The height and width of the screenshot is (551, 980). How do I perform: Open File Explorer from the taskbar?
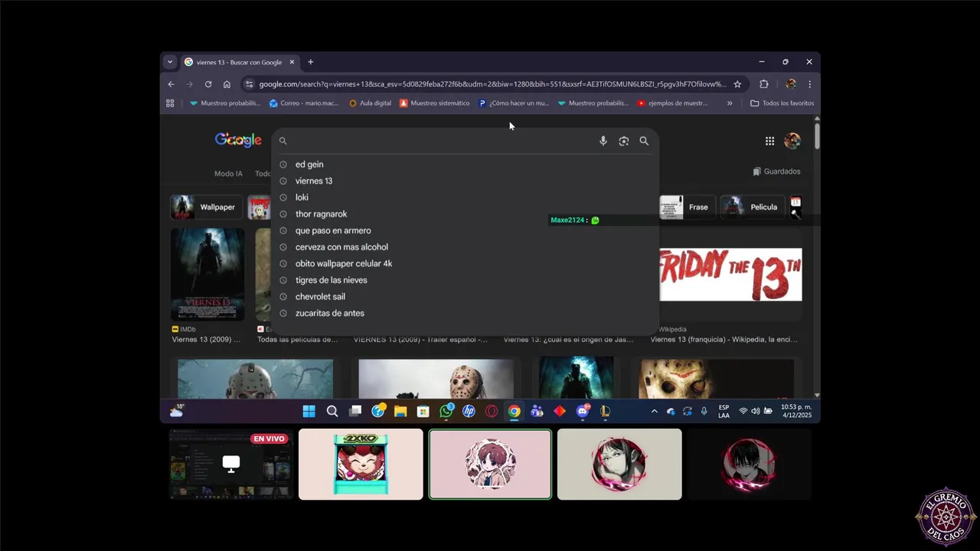pos(400,411)
